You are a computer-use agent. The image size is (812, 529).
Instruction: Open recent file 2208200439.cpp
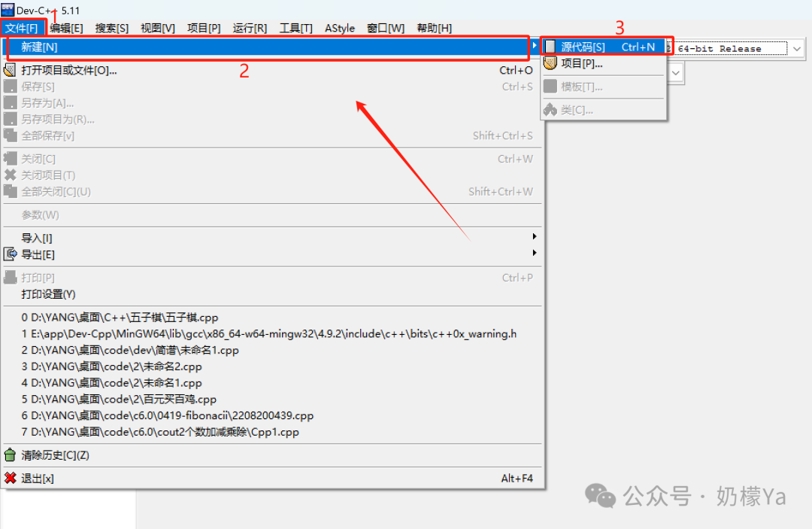272,415
